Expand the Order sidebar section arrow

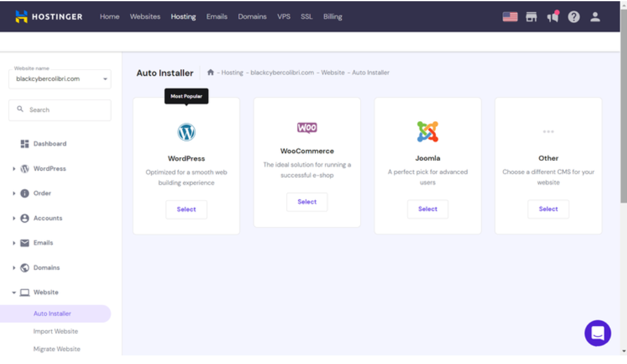click(14, 193)
